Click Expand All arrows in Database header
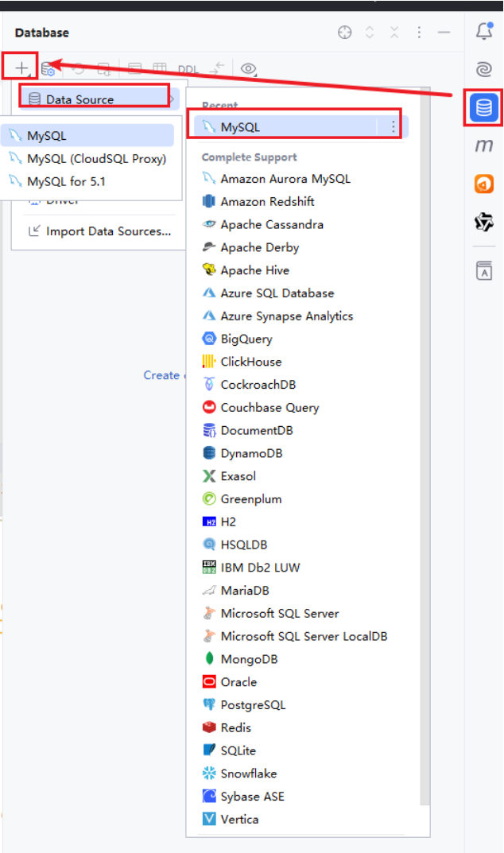The width and height of the screenshot is (504, 853). [370, 33]
